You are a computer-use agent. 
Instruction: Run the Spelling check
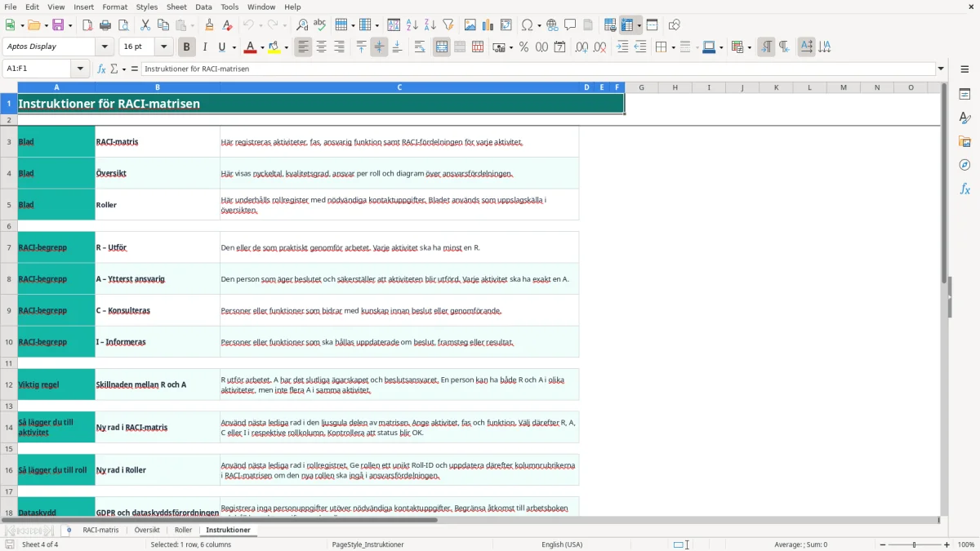(x=320, y=25)
